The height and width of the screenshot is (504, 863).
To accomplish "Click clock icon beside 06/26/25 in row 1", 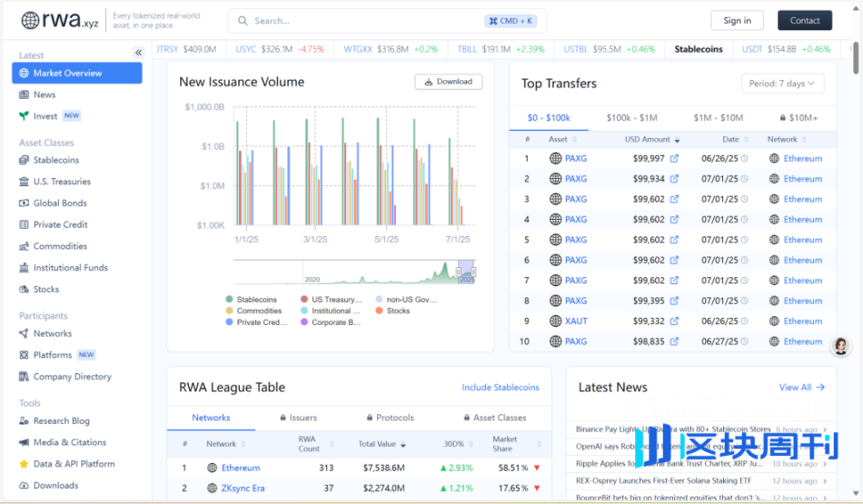I will tap(744, 158).
